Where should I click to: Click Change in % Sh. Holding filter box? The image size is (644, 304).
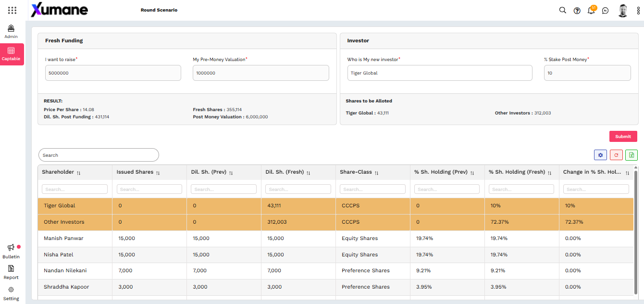coord(596,189)
